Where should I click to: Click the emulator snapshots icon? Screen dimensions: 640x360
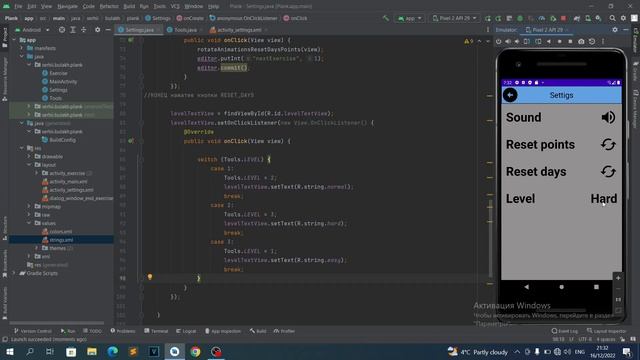pos(592,41)
